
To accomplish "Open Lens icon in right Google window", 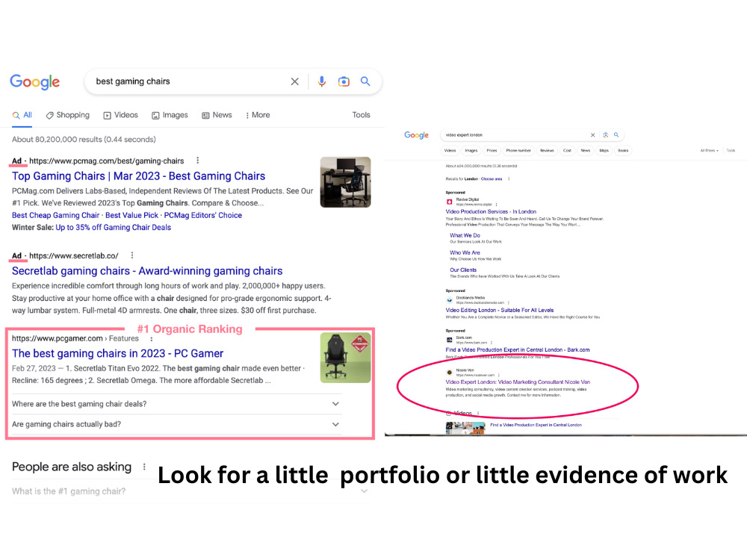I will pos(606,134).
